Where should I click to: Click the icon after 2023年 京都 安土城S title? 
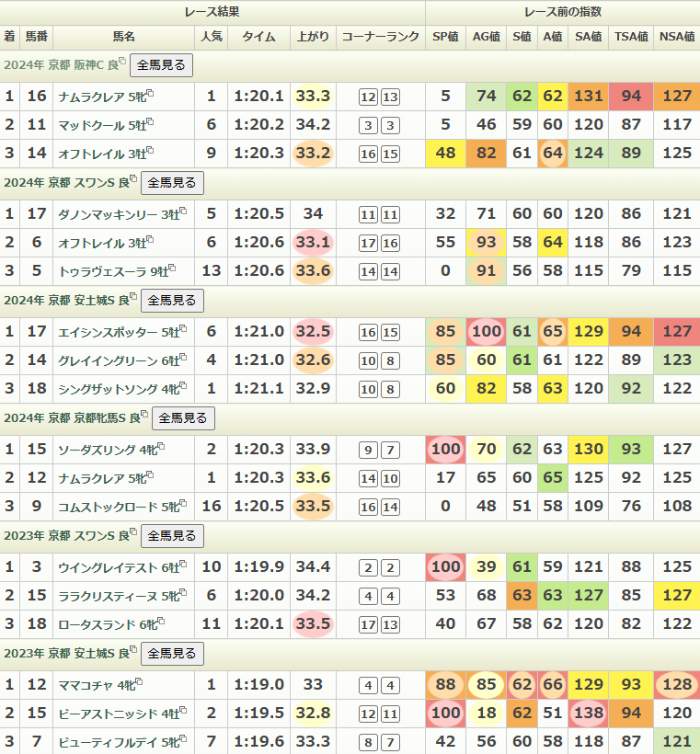coord(132,650)
